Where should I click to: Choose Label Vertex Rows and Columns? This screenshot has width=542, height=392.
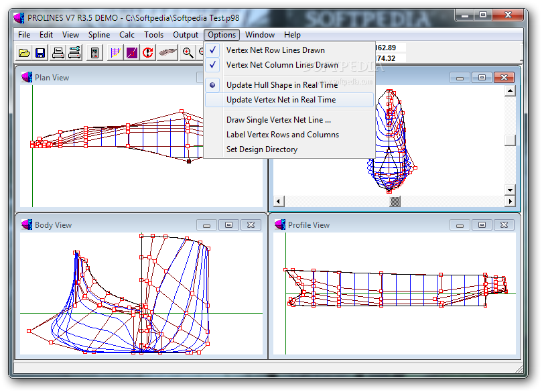tap(289, 135)
